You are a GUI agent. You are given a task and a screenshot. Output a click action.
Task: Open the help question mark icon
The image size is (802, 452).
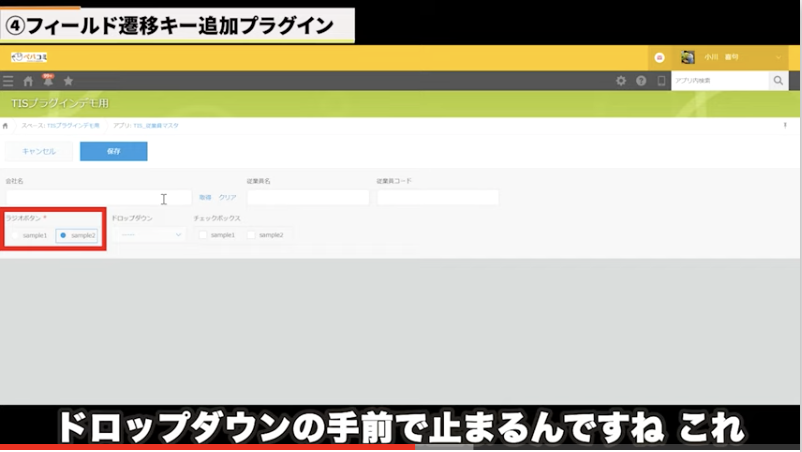pos(641,81)
